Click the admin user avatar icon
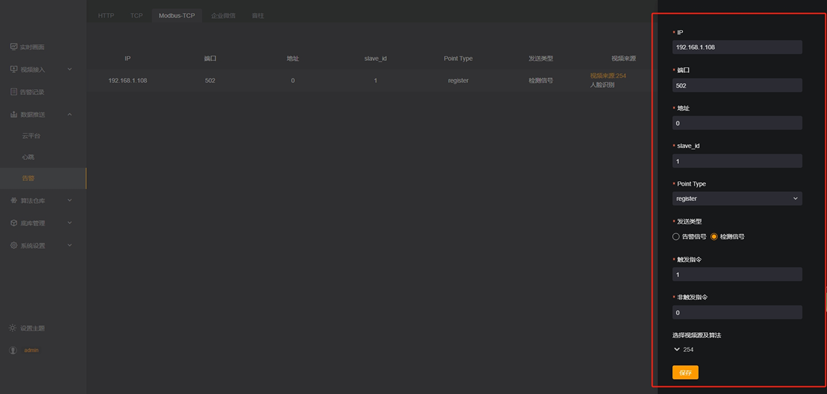 pos(13,350)
